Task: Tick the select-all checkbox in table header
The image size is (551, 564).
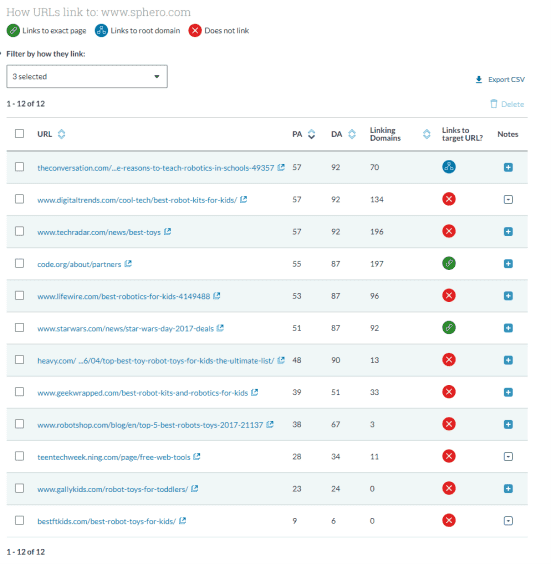Action: [x=19, y=133]
